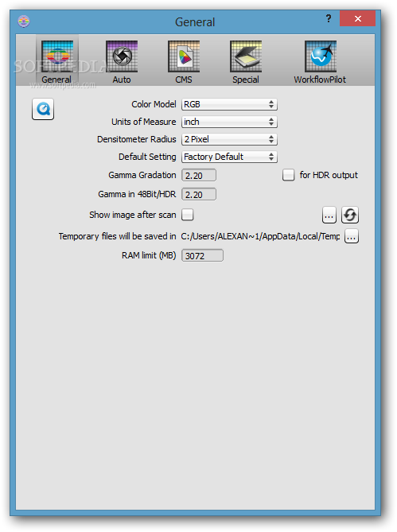Click the QuickTime help movie icon

coord(43,109)
